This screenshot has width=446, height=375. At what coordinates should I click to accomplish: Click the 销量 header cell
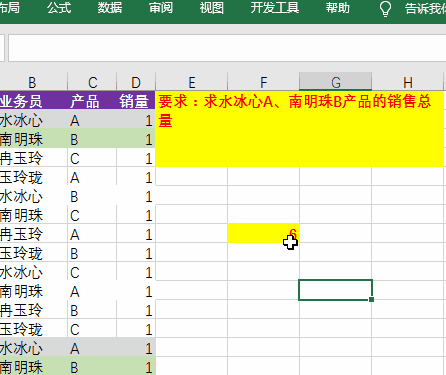(136, 101)
